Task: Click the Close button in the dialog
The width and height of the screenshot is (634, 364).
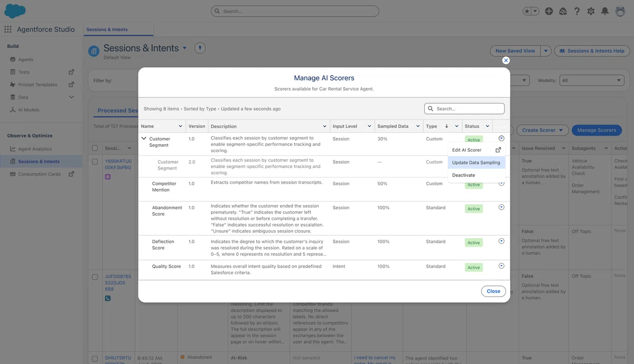Action: click(x=493, y=291)
